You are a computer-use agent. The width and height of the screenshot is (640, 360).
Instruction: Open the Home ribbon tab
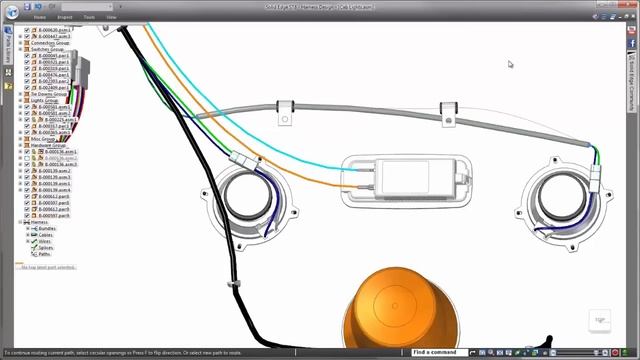40,17
